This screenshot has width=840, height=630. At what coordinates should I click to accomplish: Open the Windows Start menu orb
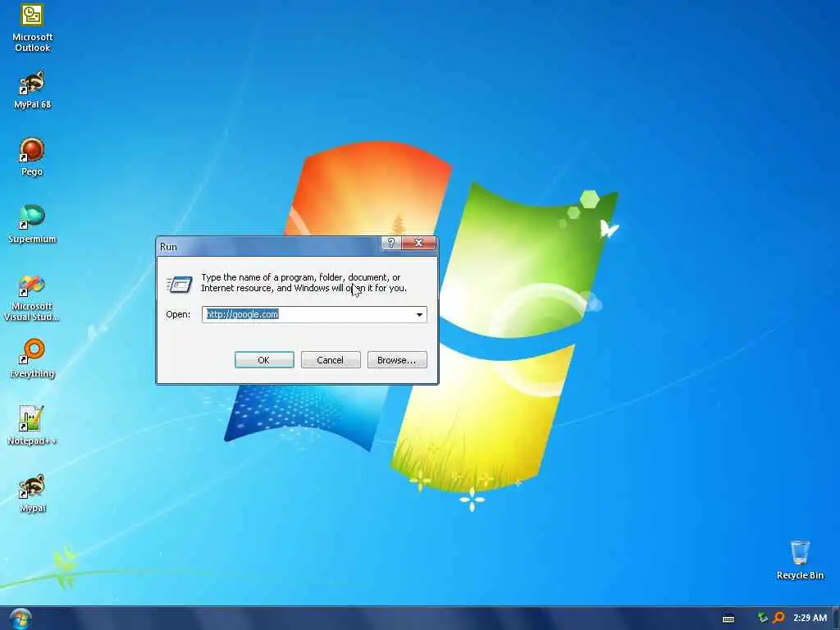21,619
